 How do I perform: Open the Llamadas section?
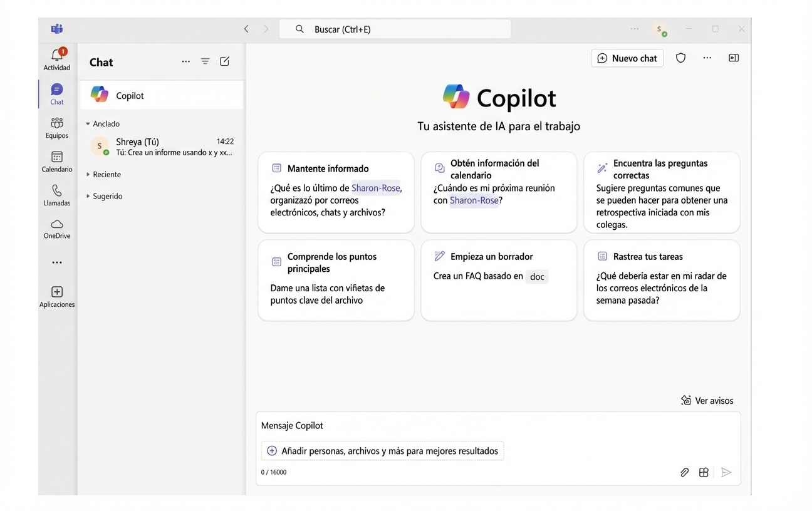[56, 195]
